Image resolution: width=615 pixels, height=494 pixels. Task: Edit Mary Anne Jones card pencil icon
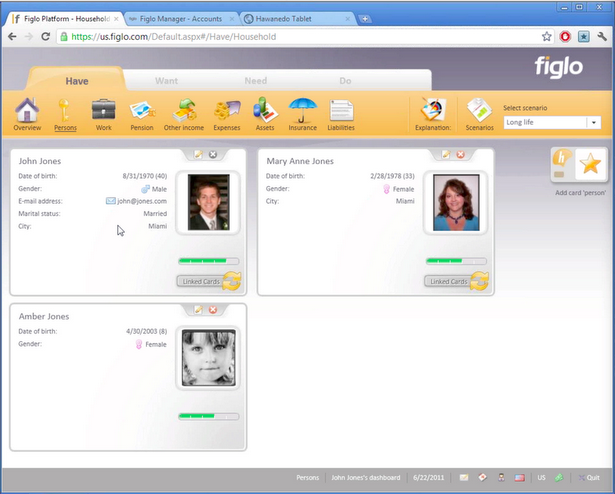446,155
